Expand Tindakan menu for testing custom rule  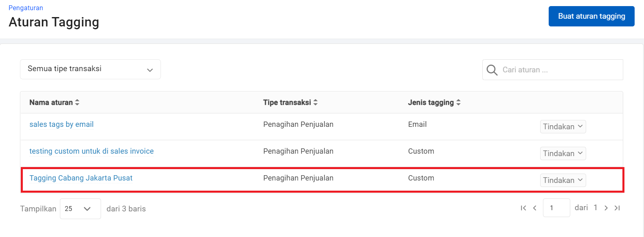pos(563,154)
